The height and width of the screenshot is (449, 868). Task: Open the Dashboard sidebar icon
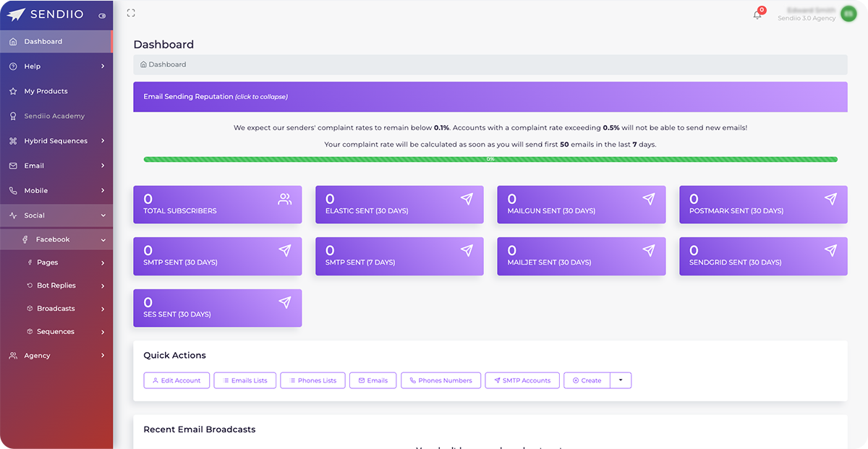point(12,41)
